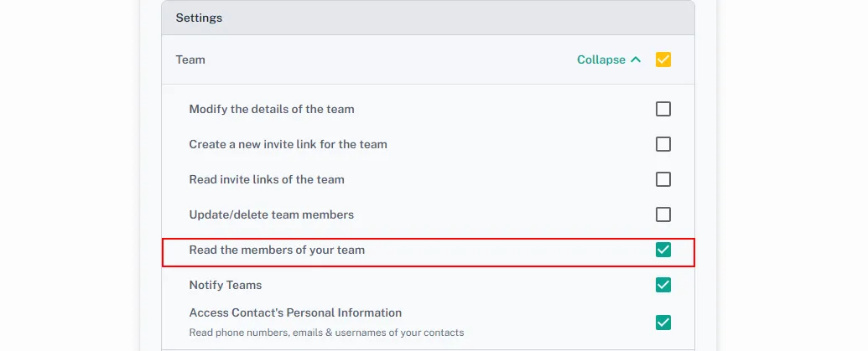Image resolution: width=868 pixels, height=351 pixels.
Task: Enable the "Create a new invite link" checkbox
Action: tap(663, 144)
